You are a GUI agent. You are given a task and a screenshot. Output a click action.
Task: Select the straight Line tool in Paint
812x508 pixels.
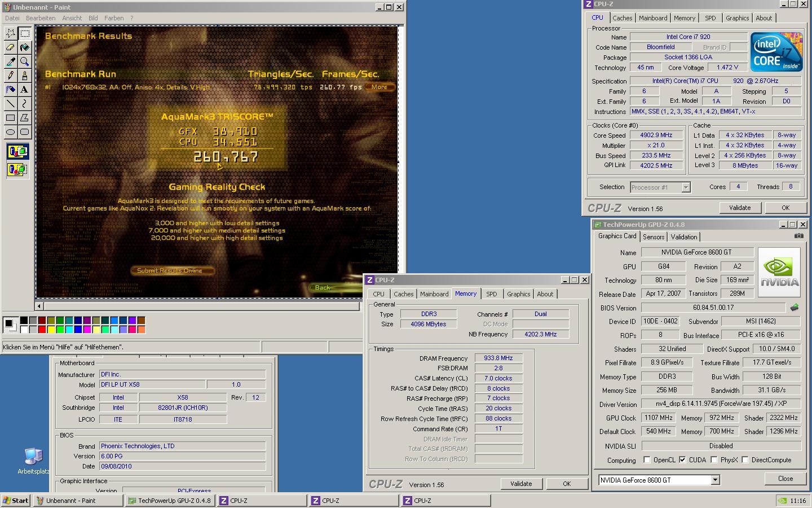coord(10,103)
